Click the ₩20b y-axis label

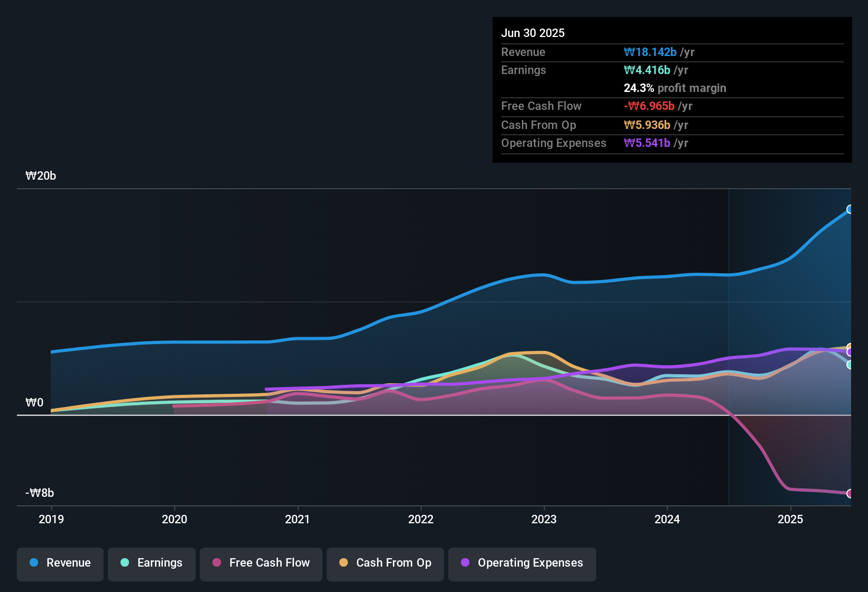tap(41, 176)
